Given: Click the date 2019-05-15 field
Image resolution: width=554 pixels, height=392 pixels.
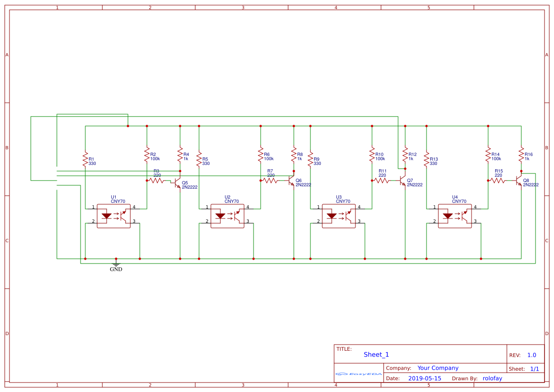Looking at the screenshot, I should [424, 378].
